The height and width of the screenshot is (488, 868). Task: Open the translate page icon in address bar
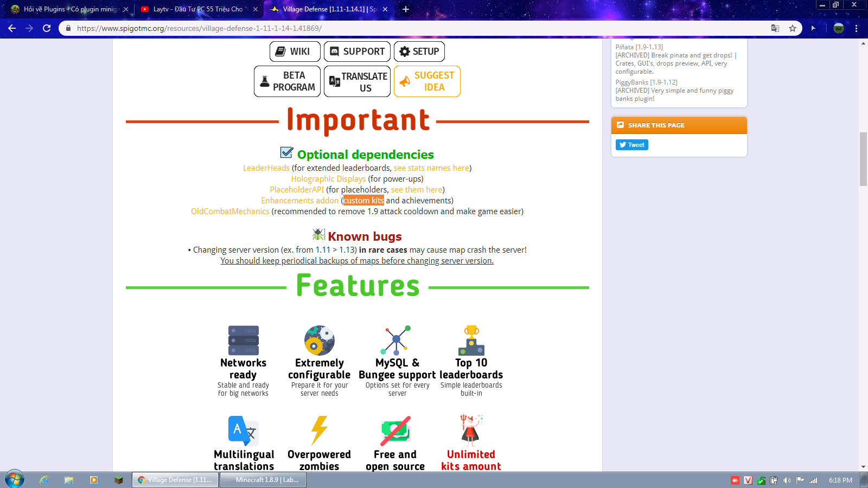pos(775,28)
